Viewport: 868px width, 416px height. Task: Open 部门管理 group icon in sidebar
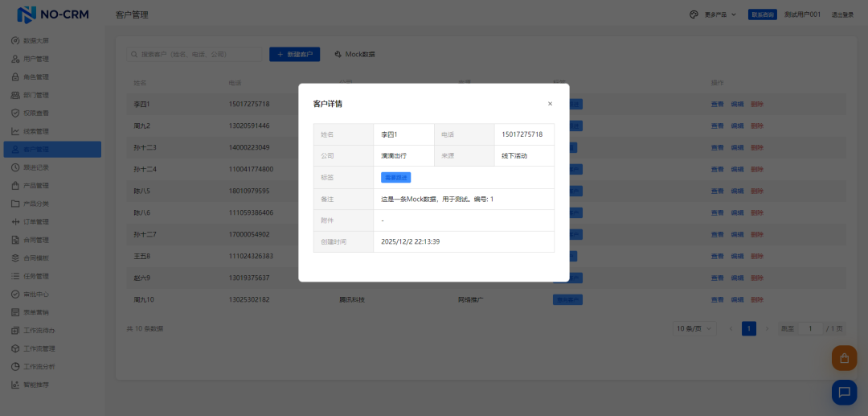[x=15, y=95]
